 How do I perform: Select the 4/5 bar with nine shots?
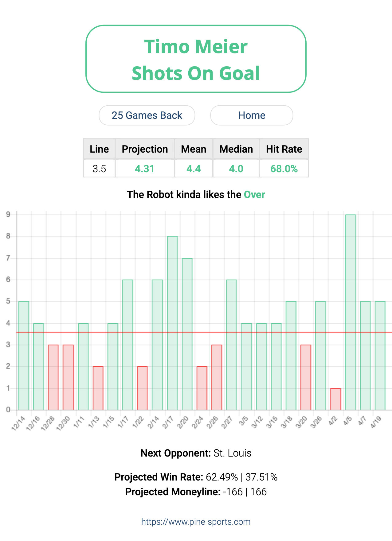pyautogui.click(x=351, y=312)
